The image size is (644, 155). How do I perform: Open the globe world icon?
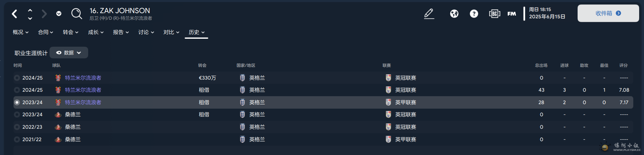[454, 14]
